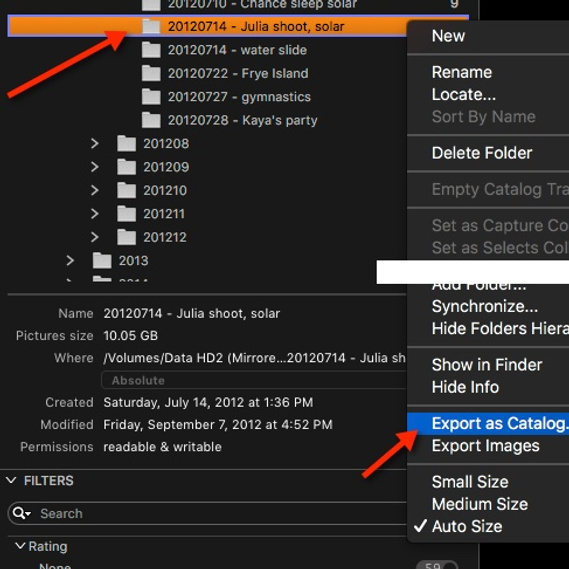Choose Delete Folder from the context menu

coord(482,153)
